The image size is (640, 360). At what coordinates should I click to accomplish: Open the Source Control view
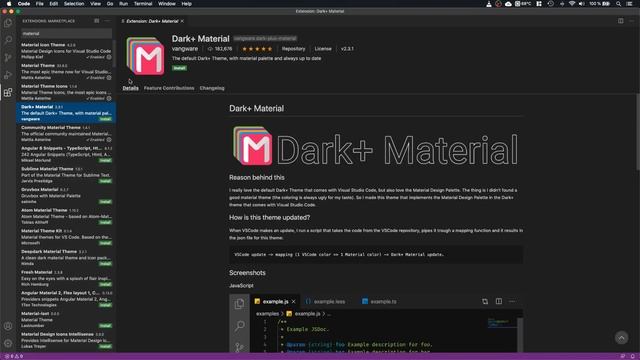point(8,58)
